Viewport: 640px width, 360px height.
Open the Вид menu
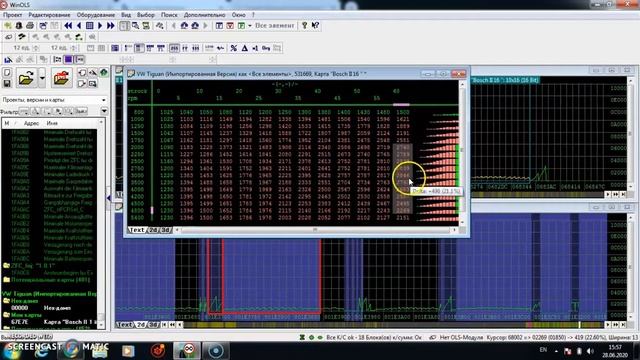tap(126, 15)
